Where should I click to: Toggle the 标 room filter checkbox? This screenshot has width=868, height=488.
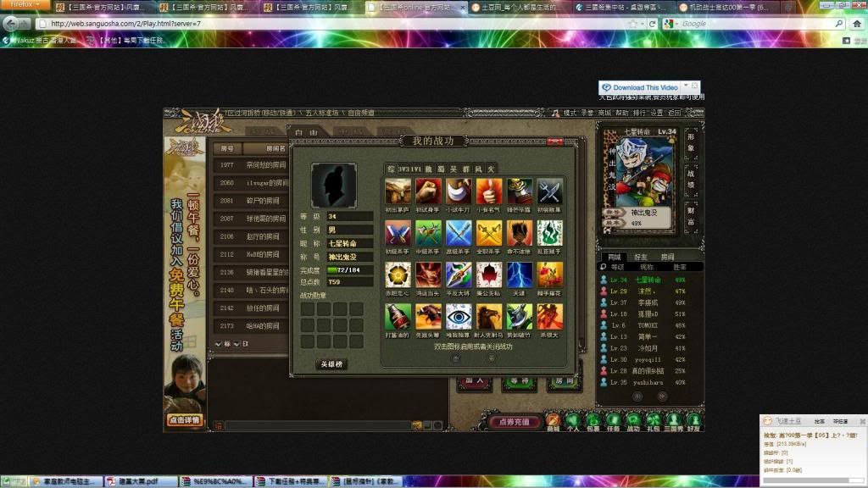click(x=218, y=344)
